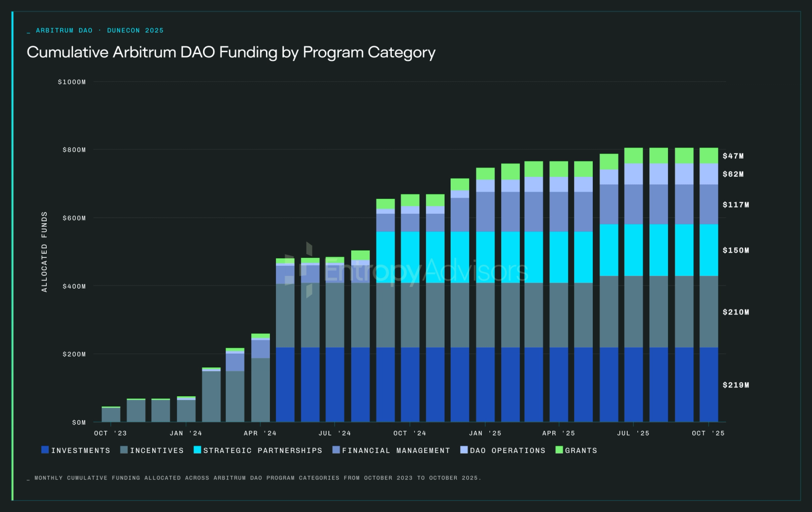Click the Jul '25 bar's Incentives segment
Screen dimensions: 812x512
tap(633, 312)
